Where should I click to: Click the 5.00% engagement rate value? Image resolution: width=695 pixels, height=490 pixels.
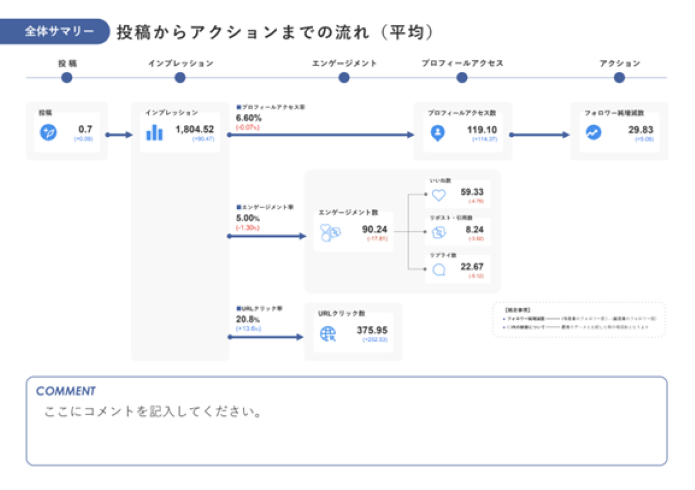[248, 218]
